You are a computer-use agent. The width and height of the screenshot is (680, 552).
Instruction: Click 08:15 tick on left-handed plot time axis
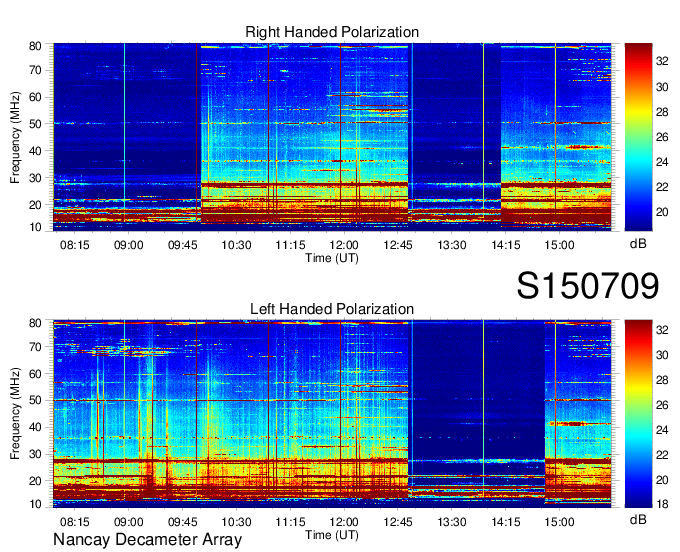(x=75, y=522)
